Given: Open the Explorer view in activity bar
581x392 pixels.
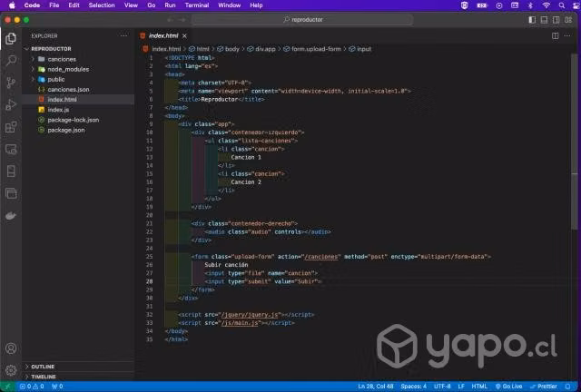Looking at the screenshot, I should (x=11, y=38).
